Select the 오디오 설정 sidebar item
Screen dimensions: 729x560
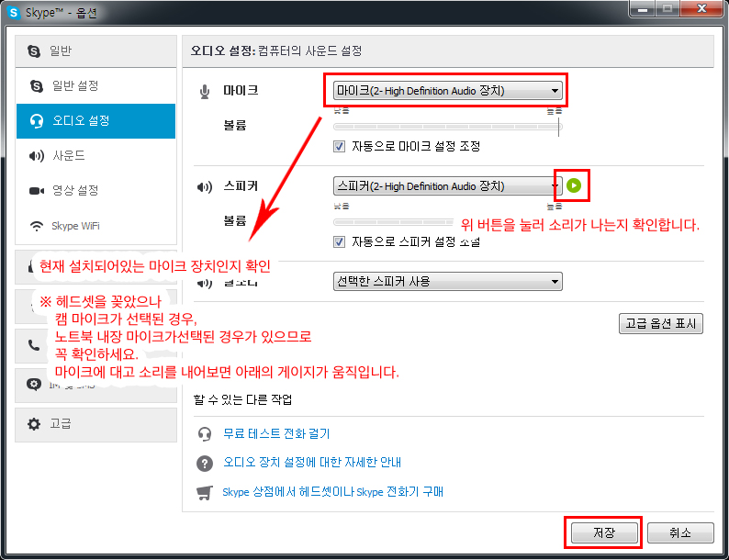tap(95, 121)
